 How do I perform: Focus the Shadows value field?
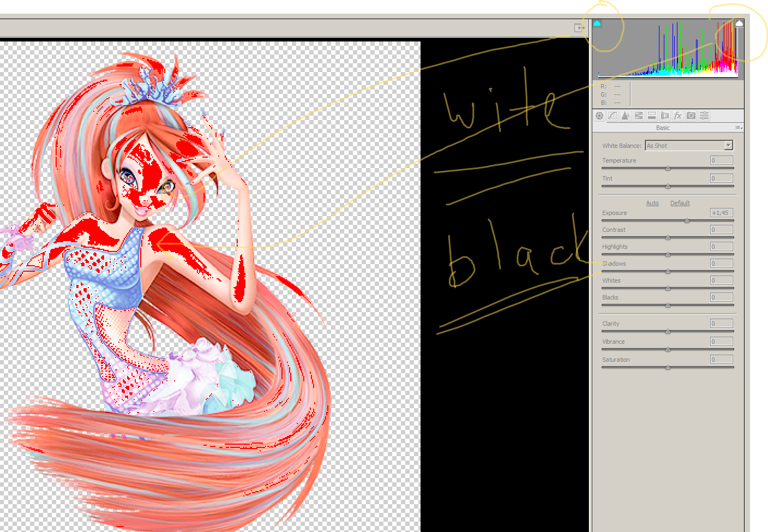tap(722, 264)
